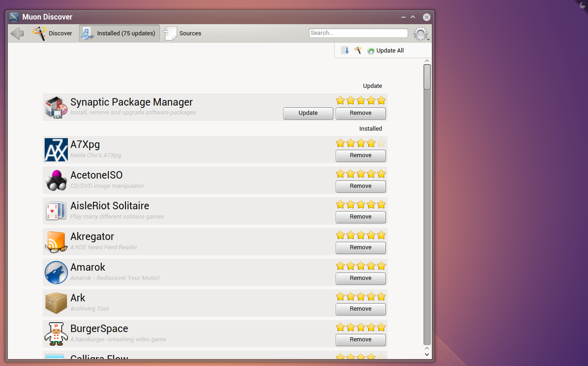588x366 pixels.
Task: Select the Ark title
Action: coord(78,298)
